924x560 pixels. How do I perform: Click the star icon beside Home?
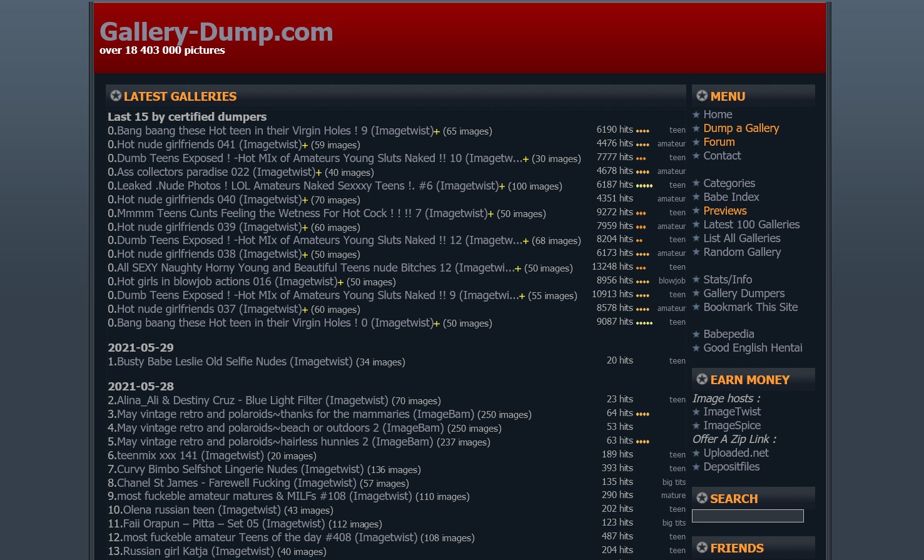[696, 115]
